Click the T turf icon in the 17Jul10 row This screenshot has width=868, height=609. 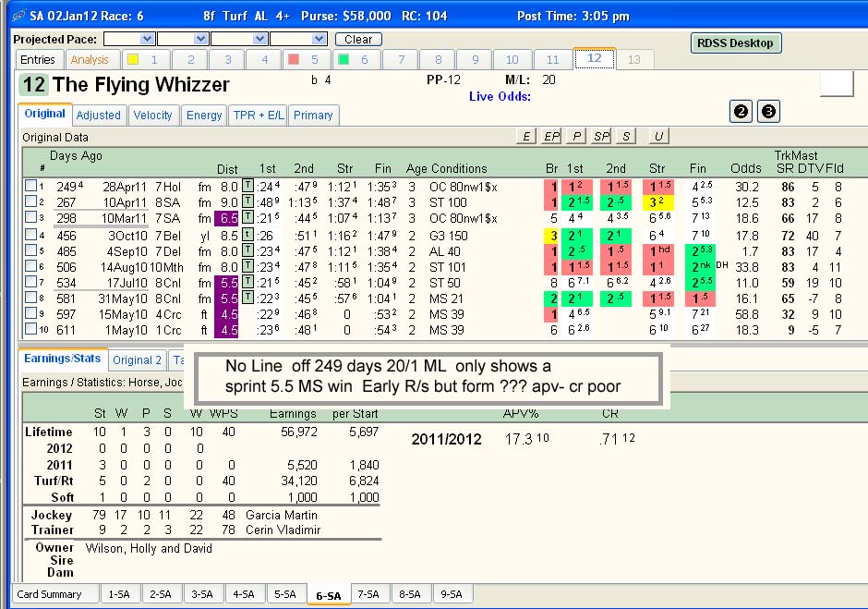pyautogui.click(x=248, y=282)
